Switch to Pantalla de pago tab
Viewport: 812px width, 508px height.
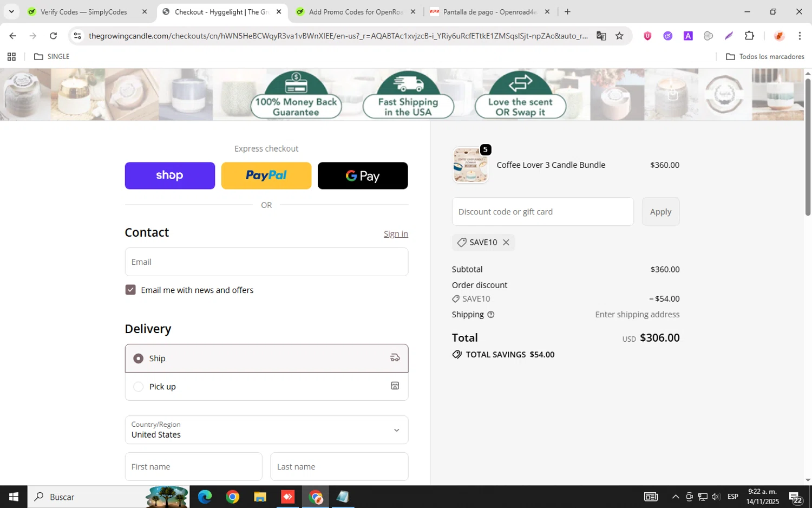pyautogui.click(x=489, y=12)
